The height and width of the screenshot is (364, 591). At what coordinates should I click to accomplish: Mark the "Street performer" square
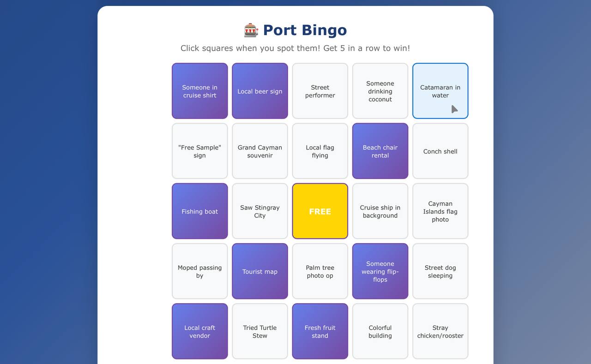[320, 91]
